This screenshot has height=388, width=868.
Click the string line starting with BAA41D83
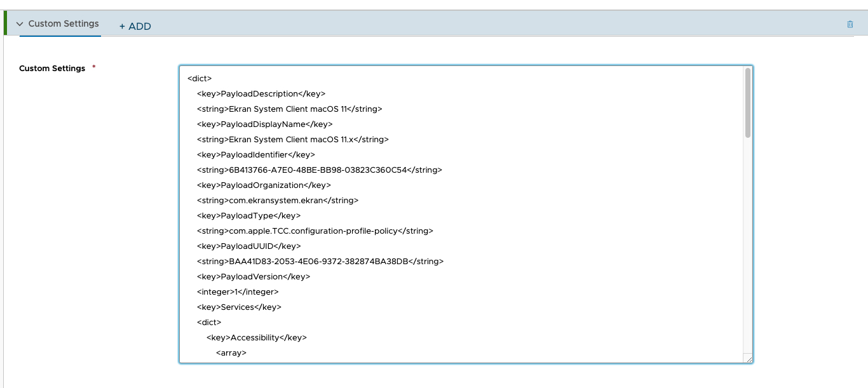coord(320,262)
